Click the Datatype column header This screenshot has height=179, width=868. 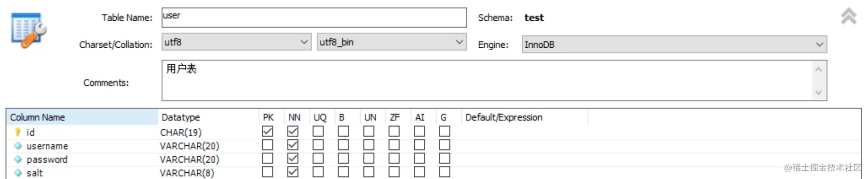208,117
